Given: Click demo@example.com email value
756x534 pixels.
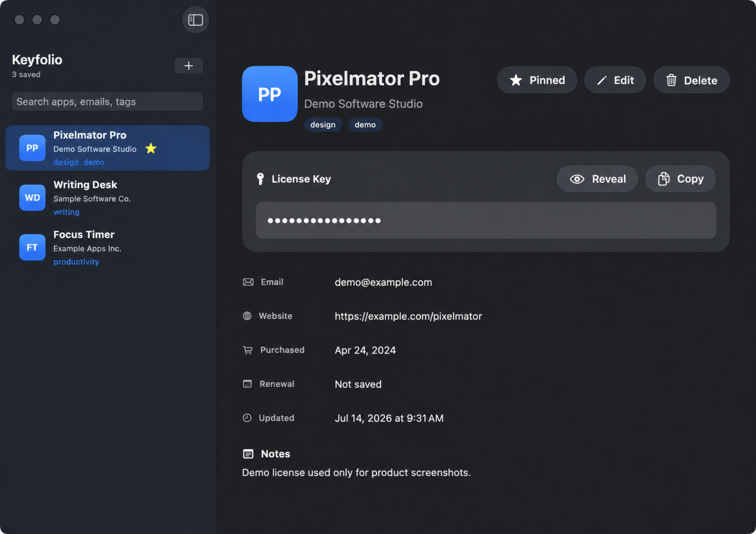Looking at the screenshot, I should click(383, 282).
